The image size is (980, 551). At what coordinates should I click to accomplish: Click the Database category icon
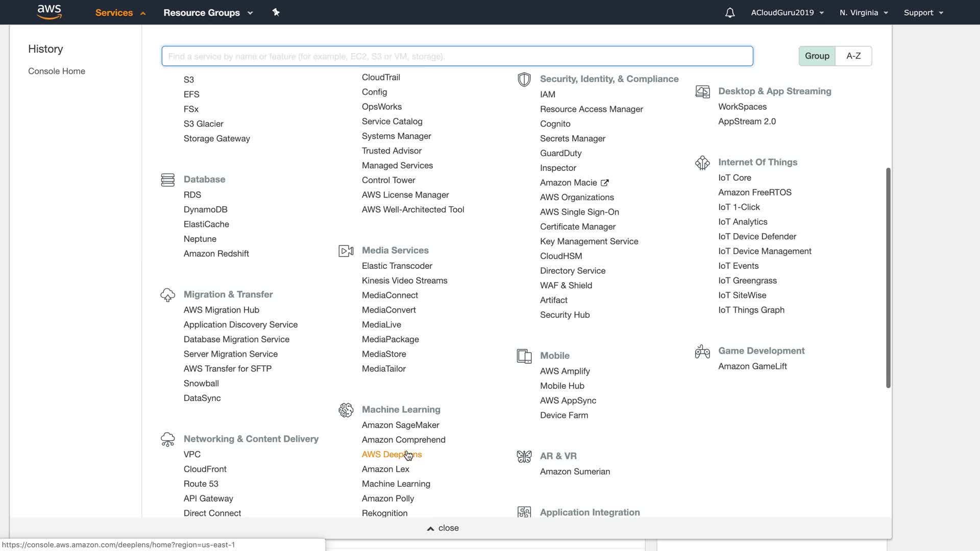click(x=167, y=180)
